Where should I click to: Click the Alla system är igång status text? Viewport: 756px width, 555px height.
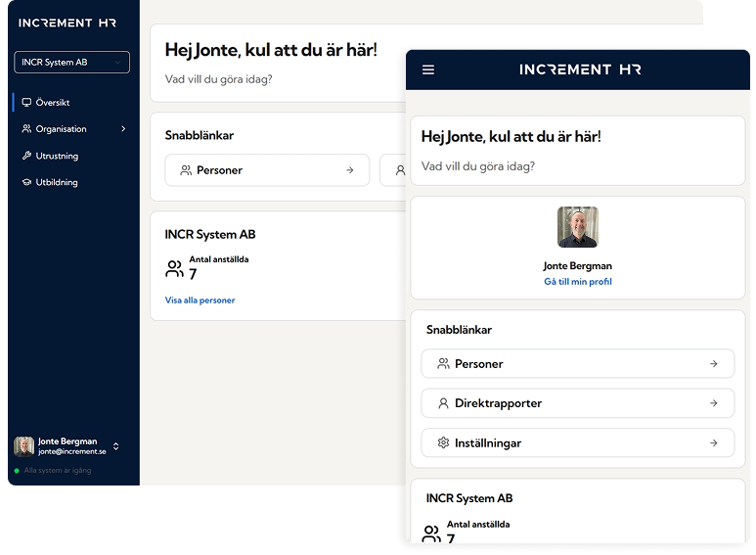tap(58, 471)
